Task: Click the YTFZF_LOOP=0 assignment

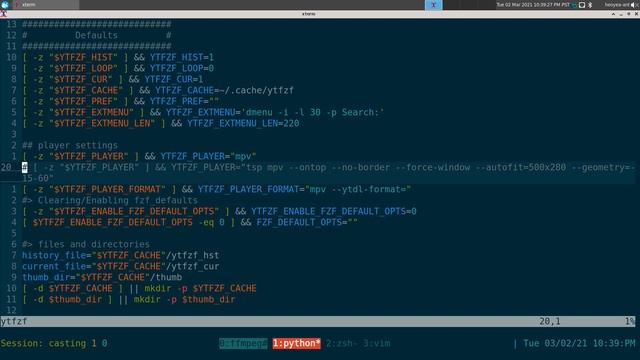Action: (182, 68)
